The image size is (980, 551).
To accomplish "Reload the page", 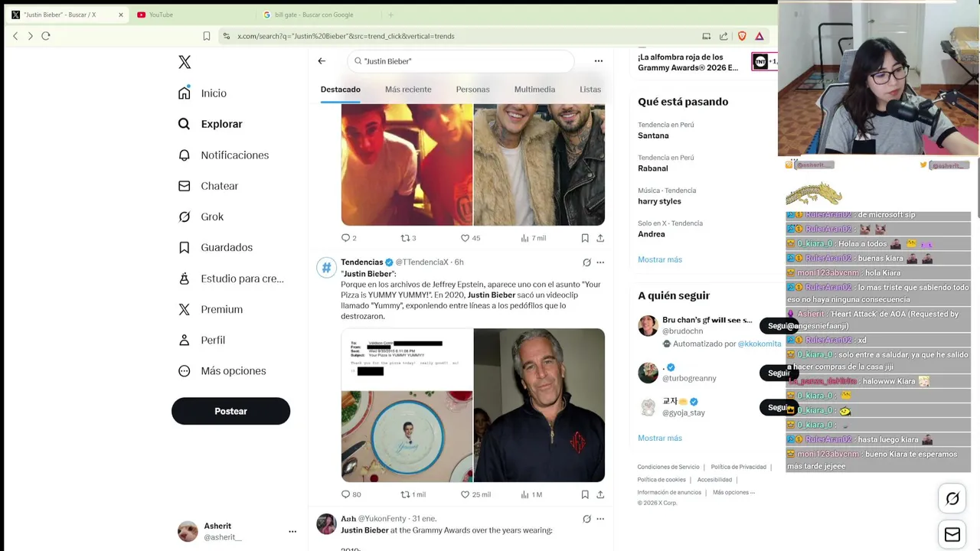I will [46, 36].
